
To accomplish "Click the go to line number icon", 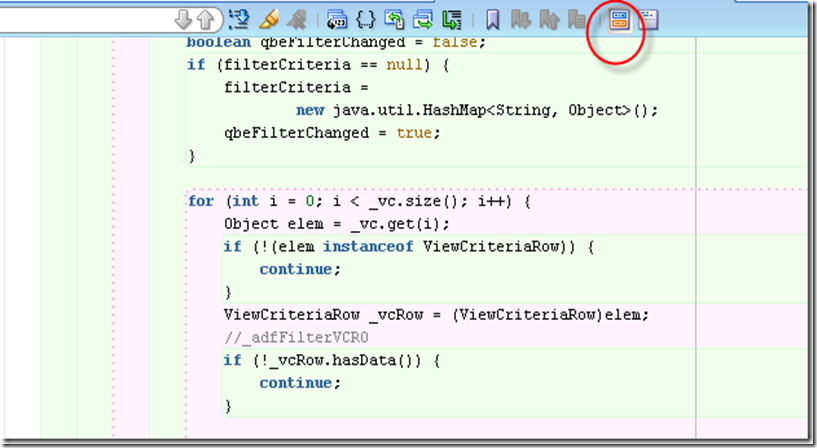I will [337, 20].
